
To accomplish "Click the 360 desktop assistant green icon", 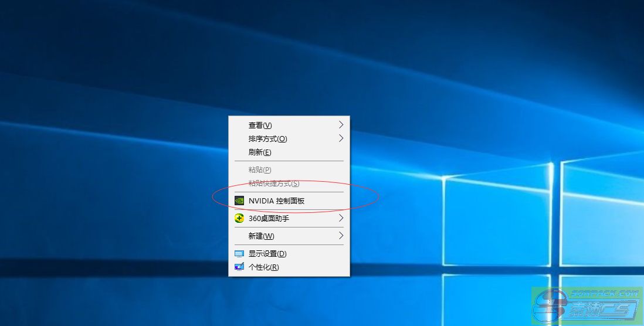I will pos(239,218).
